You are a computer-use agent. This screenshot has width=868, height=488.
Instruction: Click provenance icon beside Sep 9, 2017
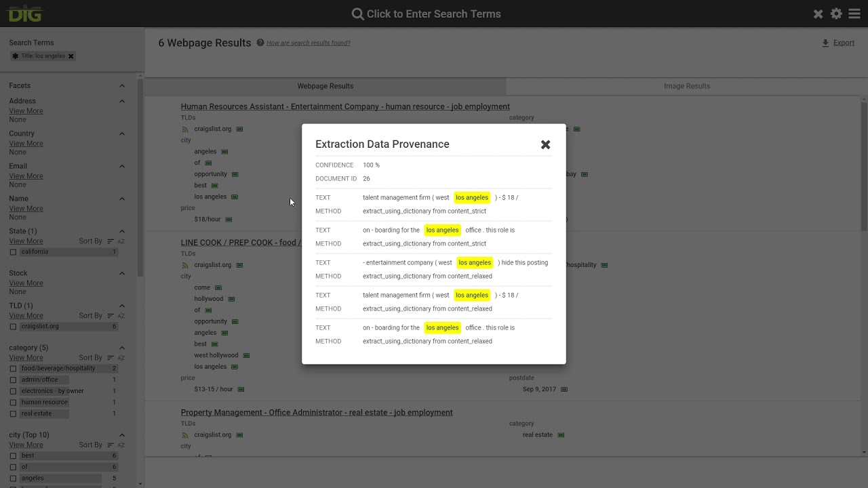tap(564, 390)
